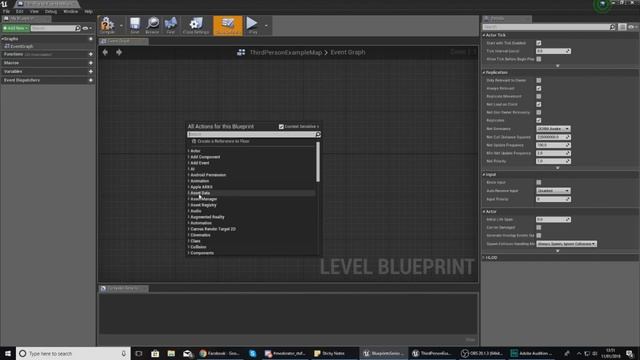Toggle Block Input checkbox

[539, 182]
